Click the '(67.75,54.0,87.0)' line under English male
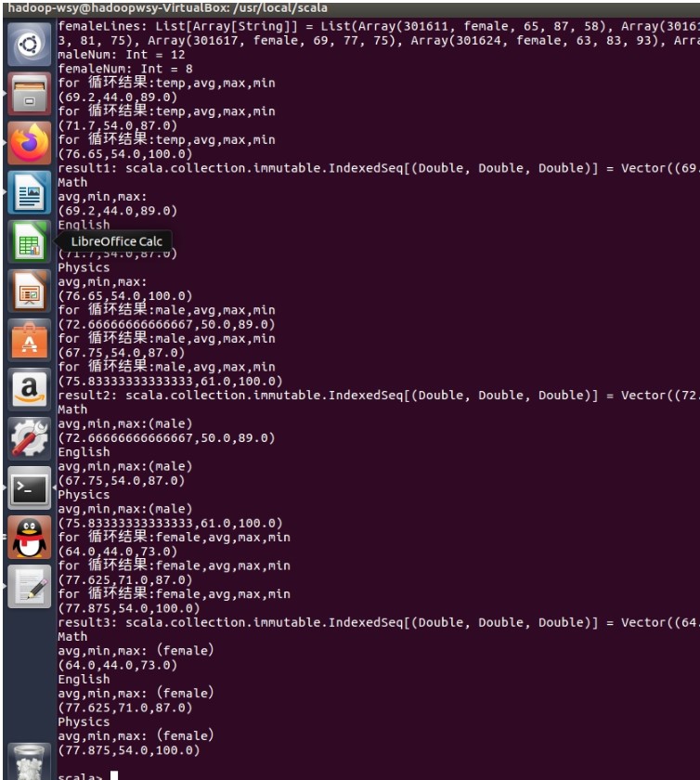700x780 pixels. coord(122,481)
